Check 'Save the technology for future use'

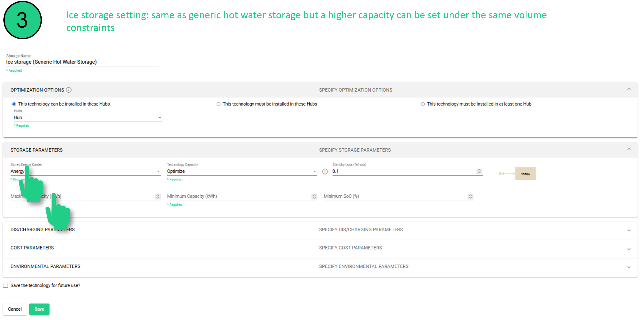coord(5,285)
